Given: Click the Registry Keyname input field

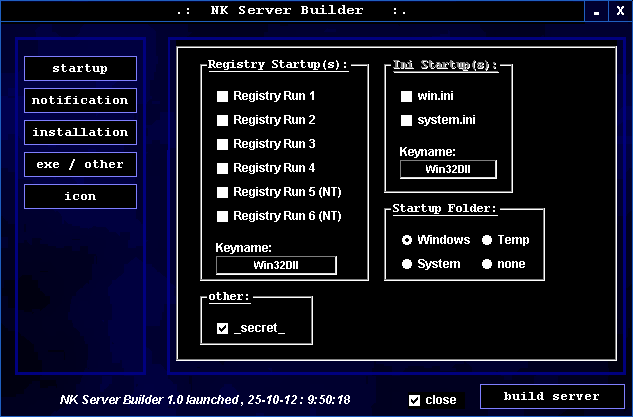Looking at the screenshot, I should [x=276, y=265].
